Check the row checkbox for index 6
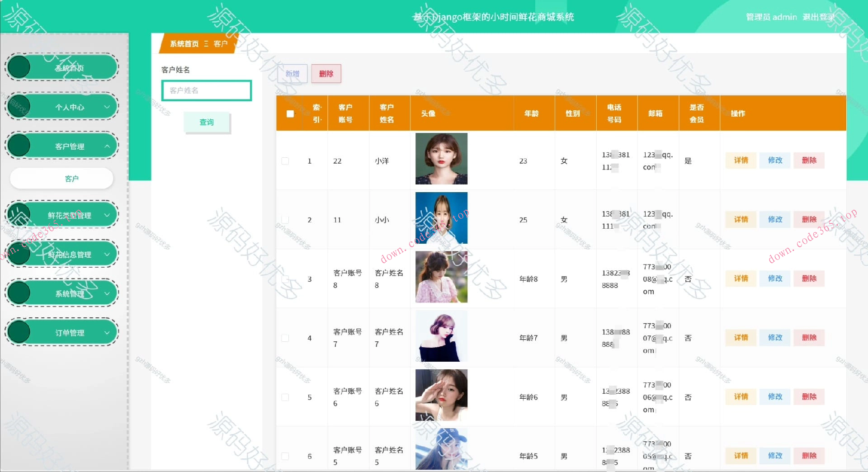This screenshot has width=868, height=472. [x=285, y=456]
